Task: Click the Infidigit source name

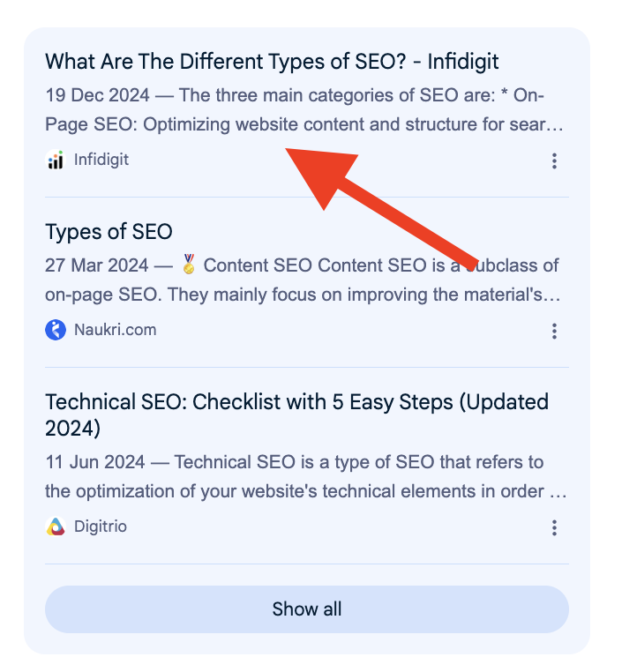Action: 101,161
